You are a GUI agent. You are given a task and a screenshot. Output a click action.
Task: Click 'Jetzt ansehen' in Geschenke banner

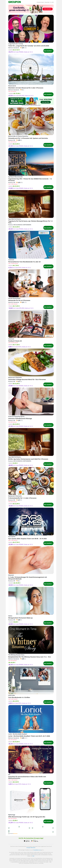click(x=48, y=9)
